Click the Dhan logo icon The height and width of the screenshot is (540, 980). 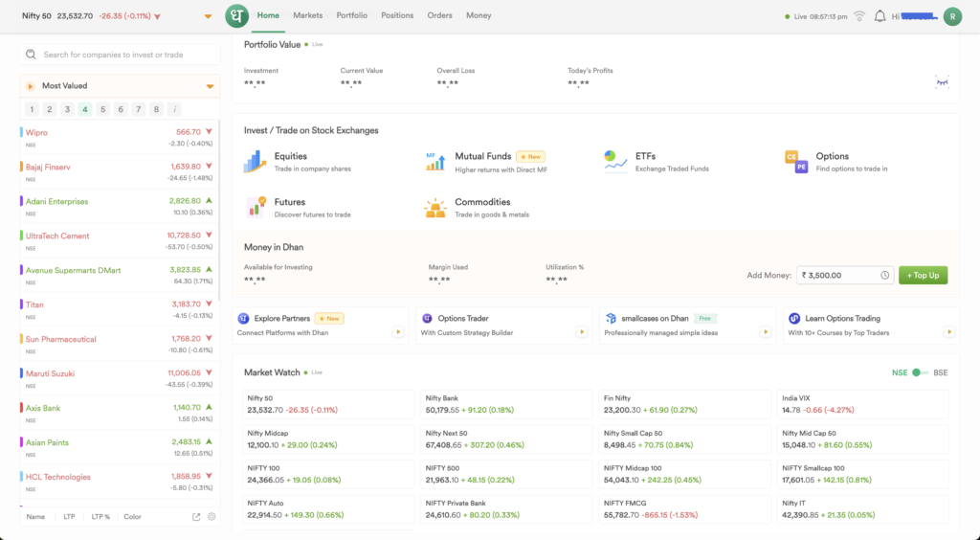point(236,16)
